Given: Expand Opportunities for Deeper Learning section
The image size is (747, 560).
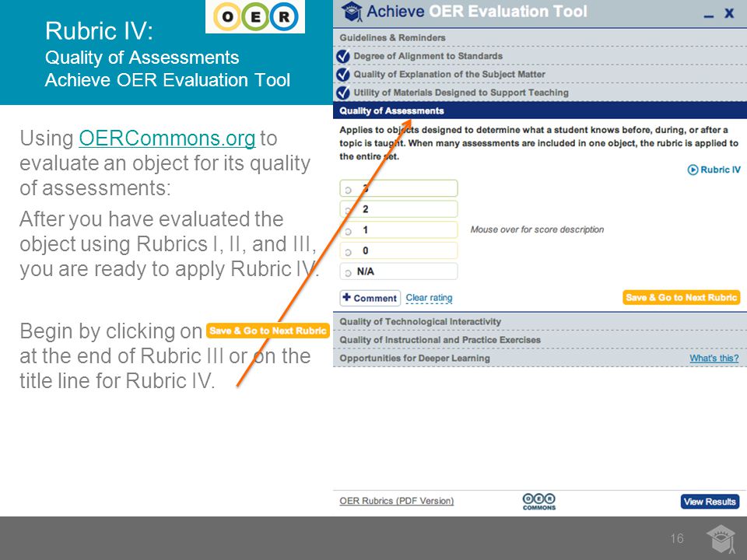Looking at the screenshot, I should click(x=540, y=358).
